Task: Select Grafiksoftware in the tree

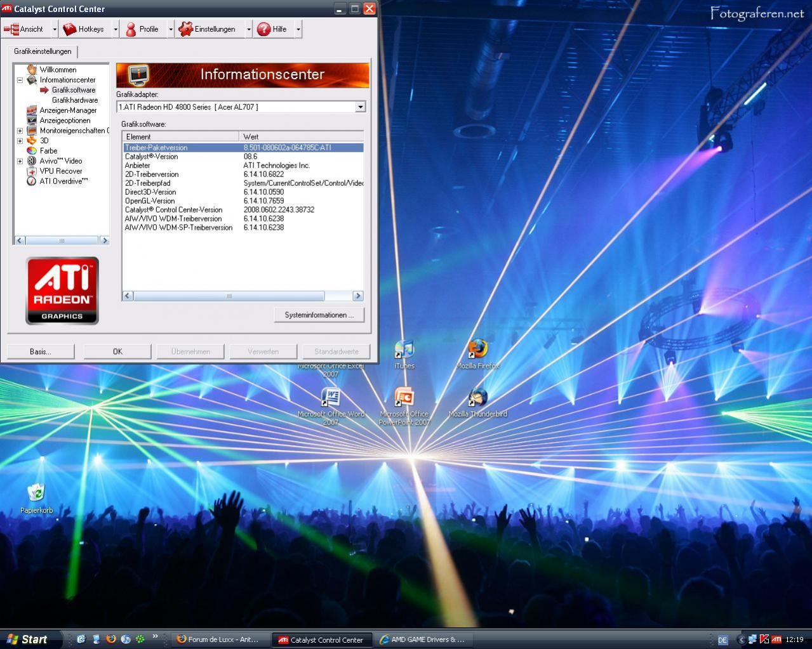Action: point(74,90)
